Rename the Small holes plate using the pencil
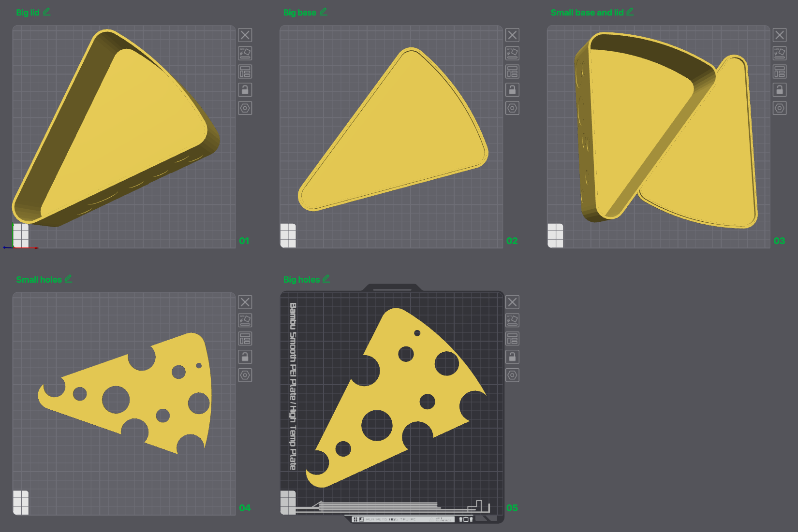Viewport: 798px width, 532px height. (x=69, y=279)
